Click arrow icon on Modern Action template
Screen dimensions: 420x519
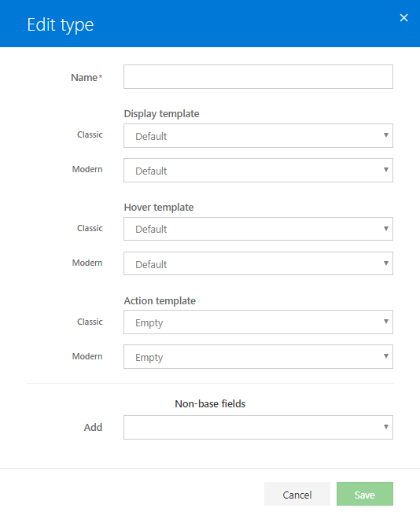[x=386, y=356]
